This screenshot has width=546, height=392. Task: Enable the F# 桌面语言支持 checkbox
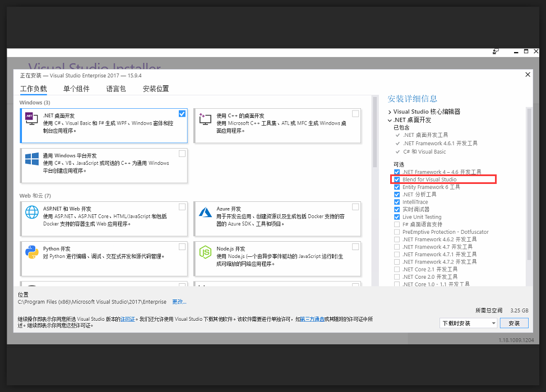click(397, 224)
